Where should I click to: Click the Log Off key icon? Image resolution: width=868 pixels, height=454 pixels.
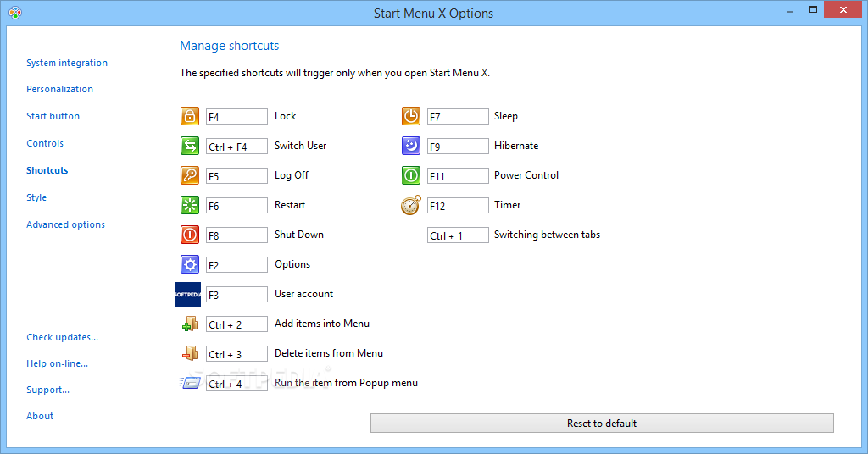click(x=190, y=175)
